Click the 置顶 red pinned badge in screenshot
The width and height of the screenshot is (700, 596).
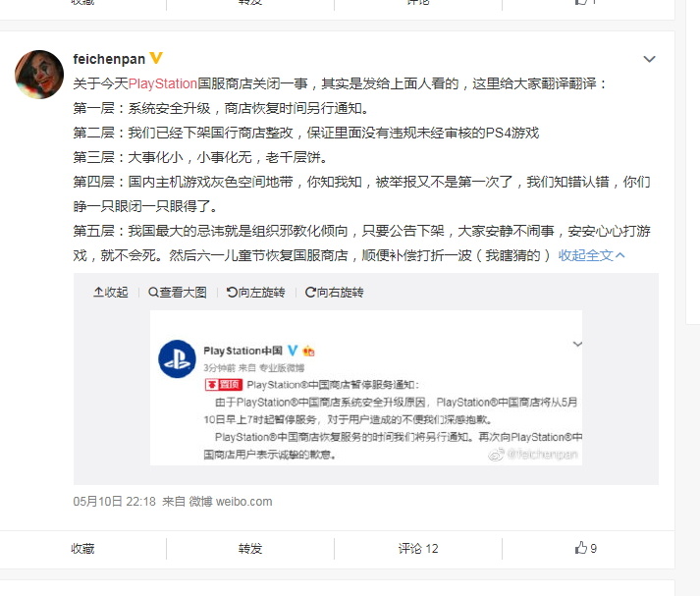(x=224, y=384)
